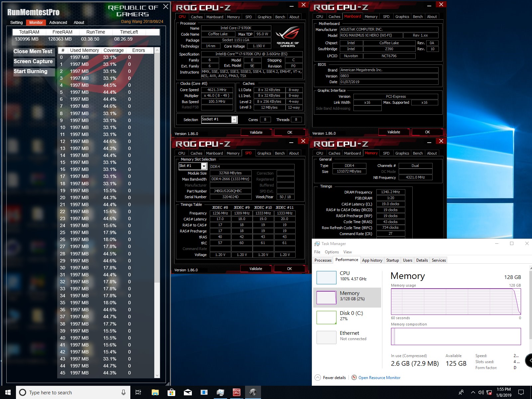Click the volume icon in the system tray
This screenshot has height=399, width=532.
pos(481,392)
